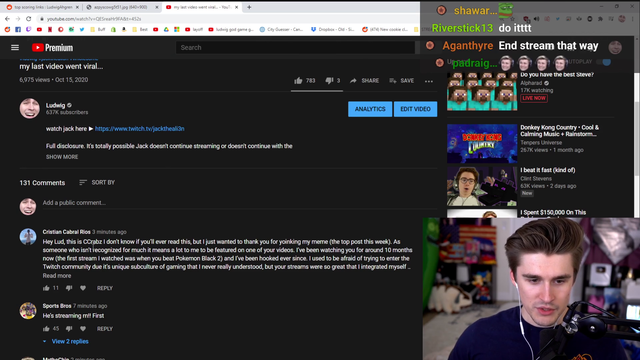The height and width of the screenshot is (360, 640).
Task: Open a new Chrome tab
Action: tap(249, 7)
